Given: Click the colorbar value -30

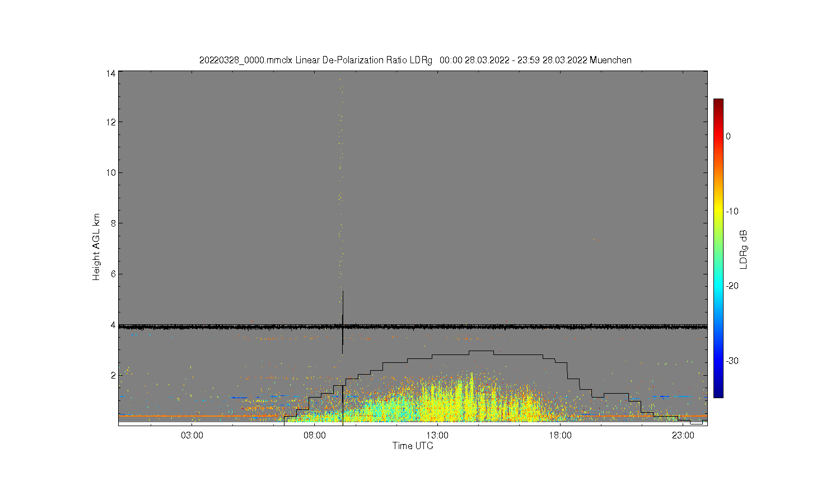Looking at the screenshot, I should pos(732,361).
